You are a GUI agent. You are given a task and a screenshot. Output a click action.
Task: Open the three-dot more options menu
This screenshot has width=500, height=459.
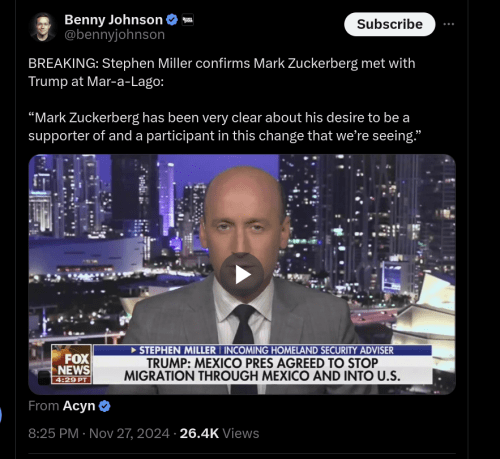click(449, 24)
